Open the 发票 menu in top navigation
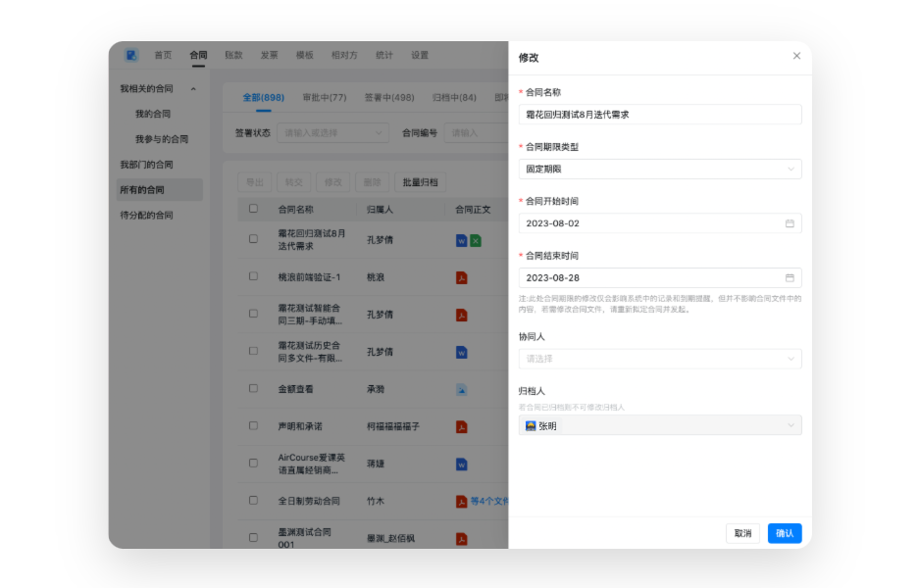 tap(269, 56)
